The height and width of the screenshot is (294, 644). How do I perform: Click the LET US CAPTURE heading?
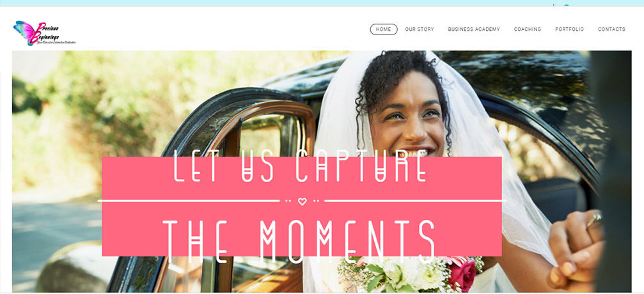click(x=300, y=166)
